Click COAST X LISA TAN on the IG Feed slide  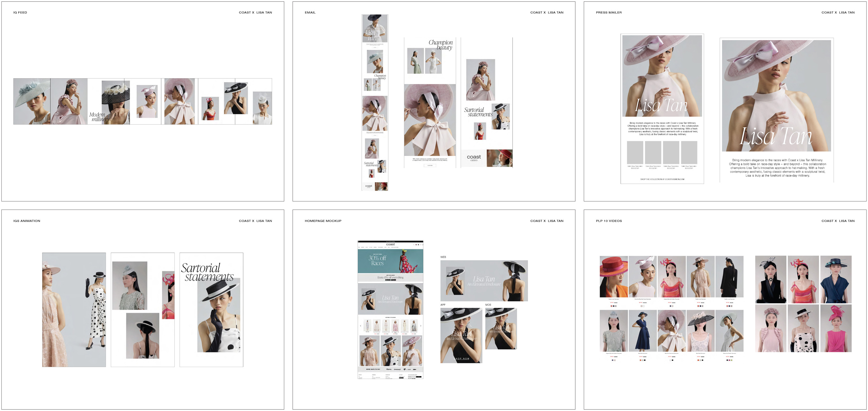tap(255, 12)
